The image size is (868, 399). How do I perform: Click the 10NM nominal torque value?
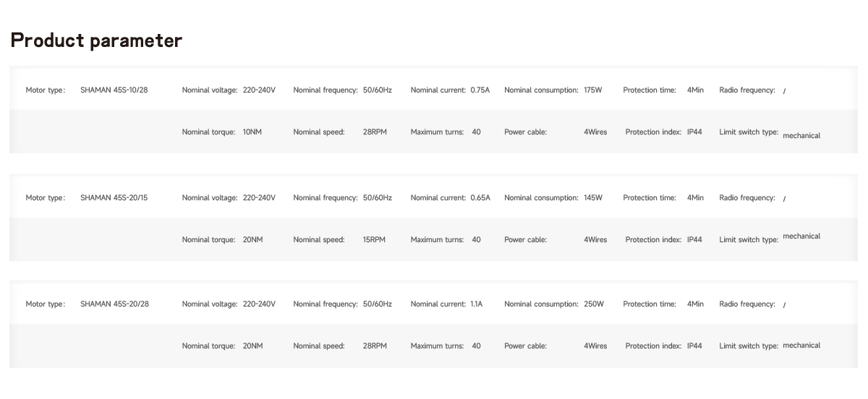(252, 132)
